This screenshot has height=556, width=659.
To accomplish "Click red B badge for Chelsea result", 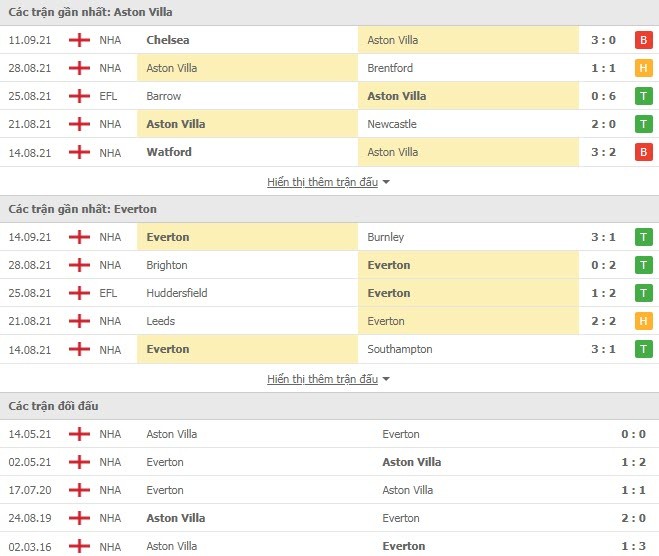I will pos(644,40).
